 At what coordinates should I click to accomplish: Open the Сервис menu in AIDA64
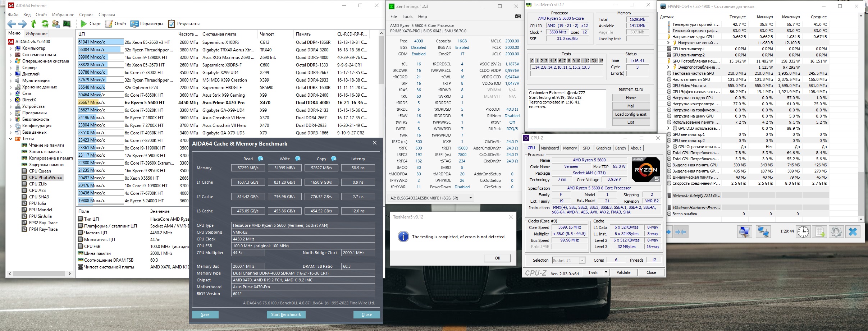coord(86,15)
